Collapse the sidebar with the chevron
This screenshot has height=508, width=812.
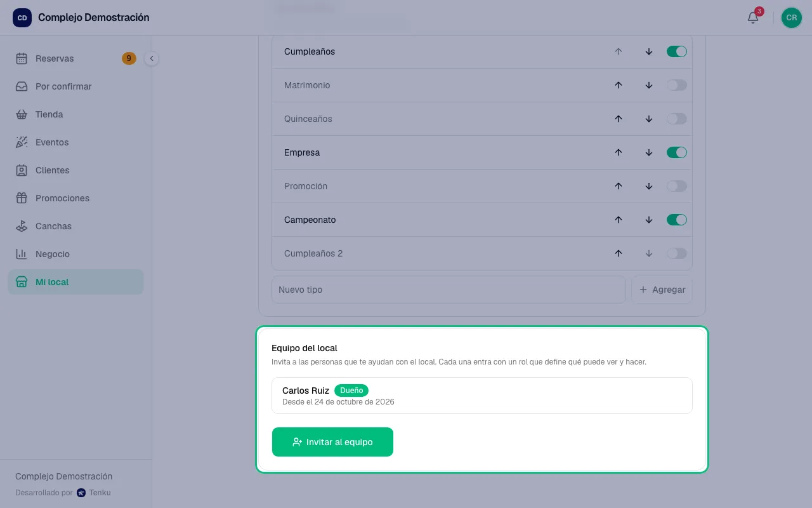tap(152, 58)
